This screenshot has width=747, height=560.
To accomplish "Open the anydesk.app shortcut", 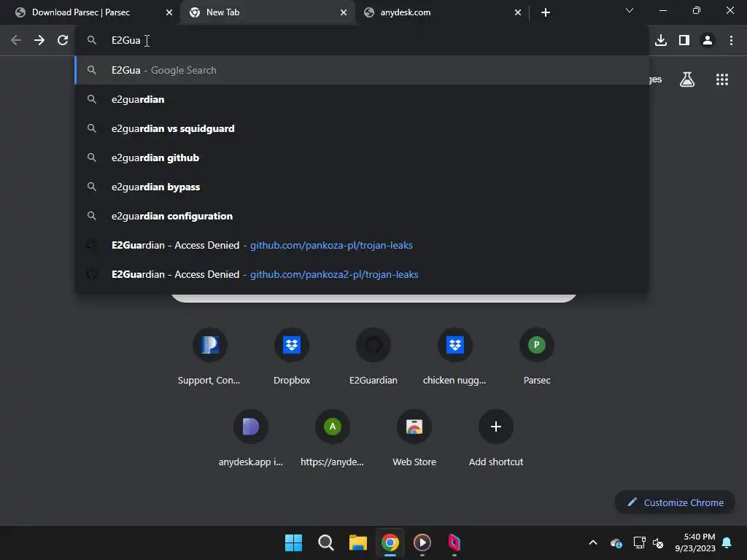I will [251, 438].
